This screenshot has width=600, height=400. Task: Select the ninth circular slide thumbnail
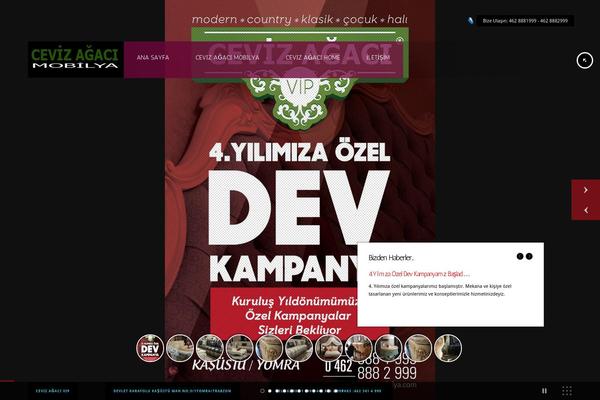click(388, 348)
